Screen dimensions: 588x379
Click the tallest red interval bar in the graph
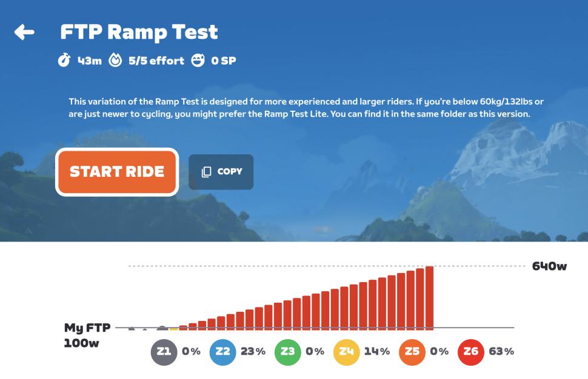point(430,297)
